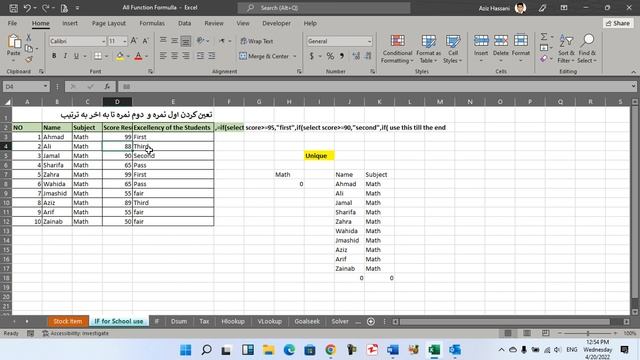
Task: Open the Name Box dropdown
Action: tap(45, 87)
